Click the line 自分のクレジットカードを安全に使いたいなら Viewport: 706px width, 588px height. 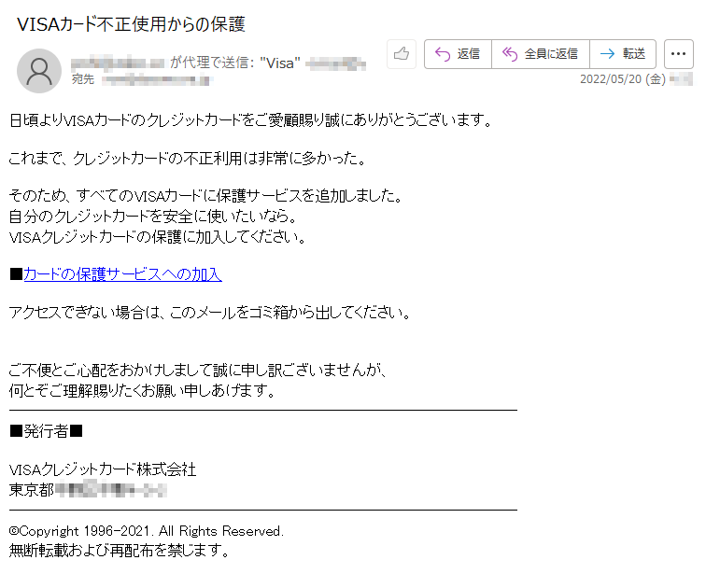point(153,217)
